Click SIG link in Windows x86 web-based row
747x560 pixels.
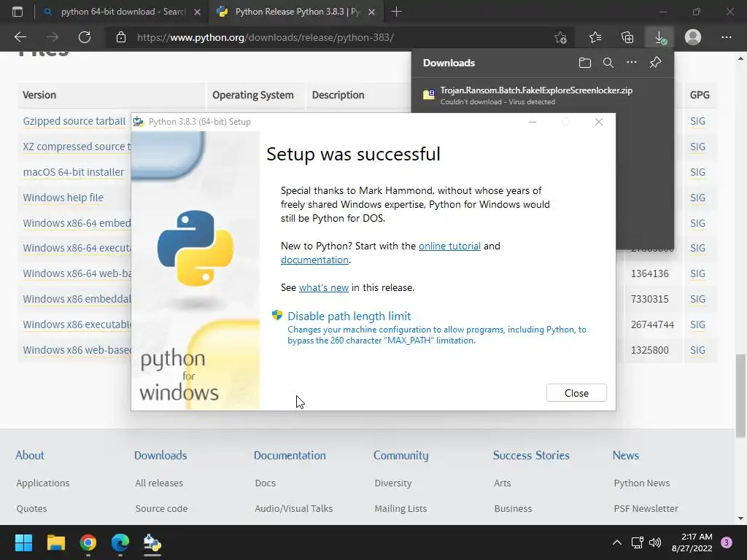click(x=697, y=350)
